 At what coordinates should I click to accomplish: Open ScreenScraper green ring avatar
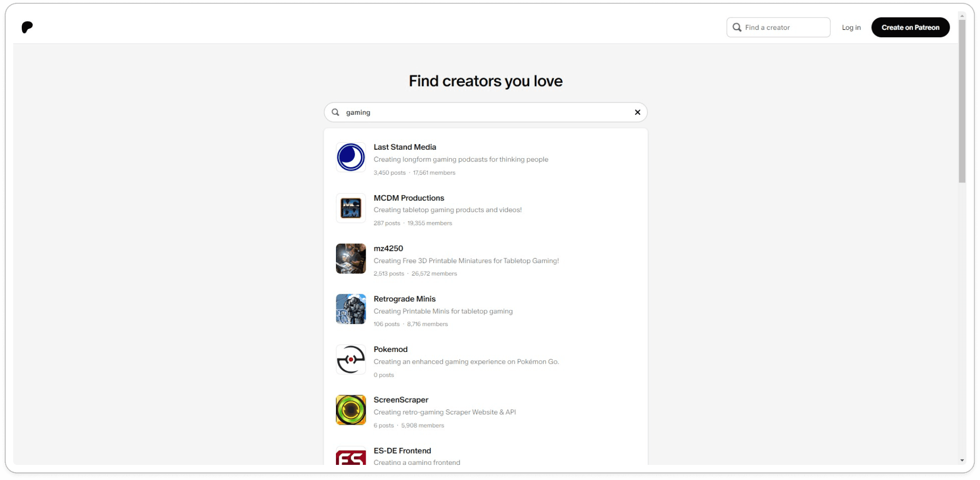[351, 410]
